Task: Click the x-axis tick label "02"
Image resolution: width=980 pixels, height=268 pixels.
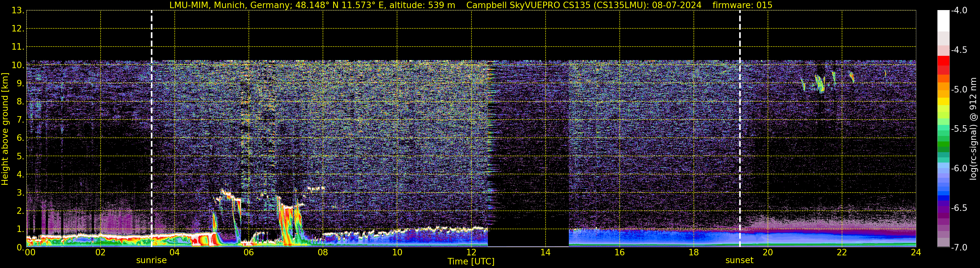Action: [100, 253]
